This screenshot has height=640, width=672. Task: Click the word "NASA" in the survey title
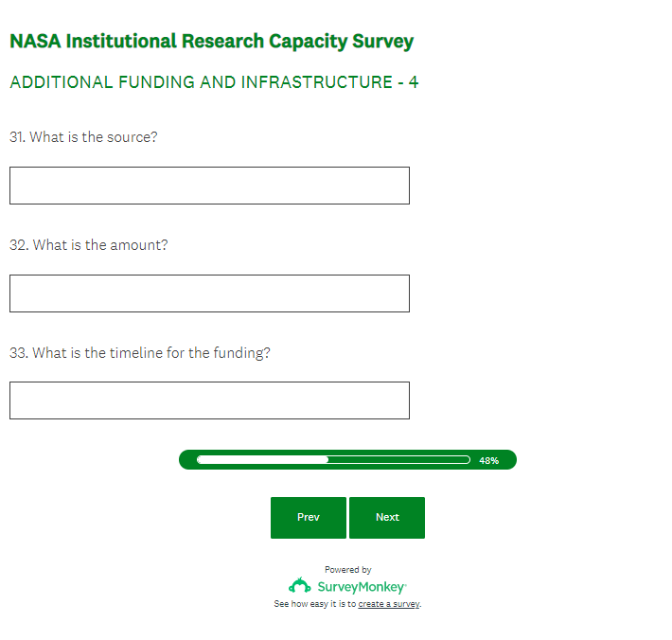35,42
